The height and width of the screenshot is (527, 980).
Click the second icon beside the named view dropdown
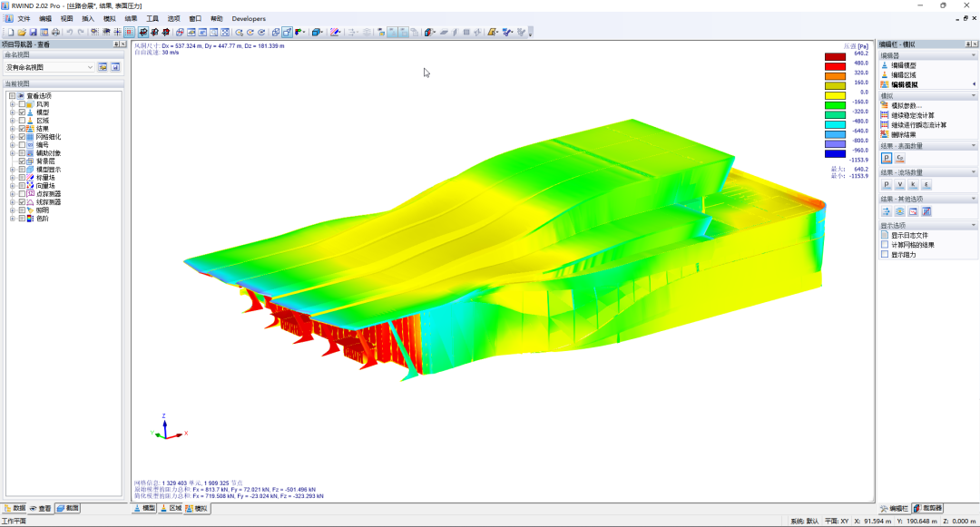115,67
